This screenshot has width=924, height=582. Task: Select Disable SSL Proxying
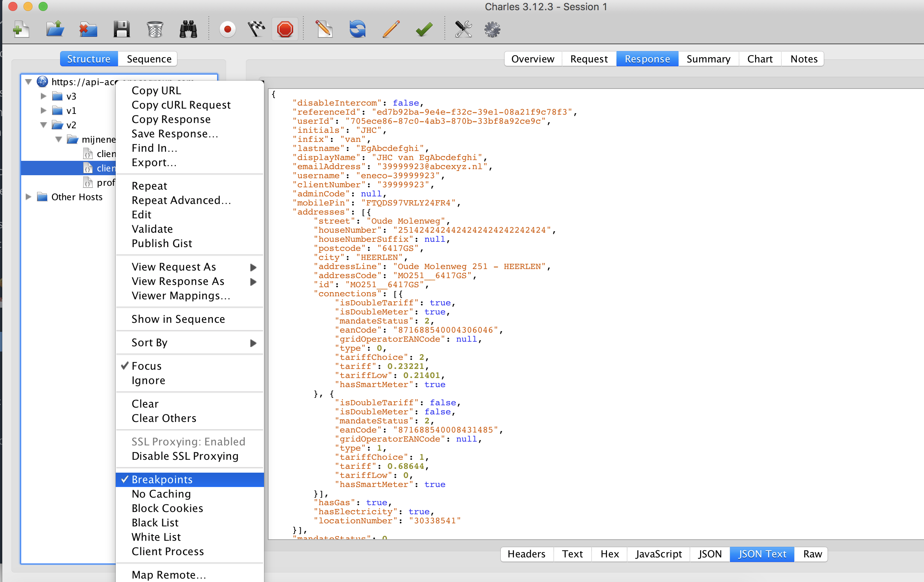pyautogui.click(x=185, y=456)
